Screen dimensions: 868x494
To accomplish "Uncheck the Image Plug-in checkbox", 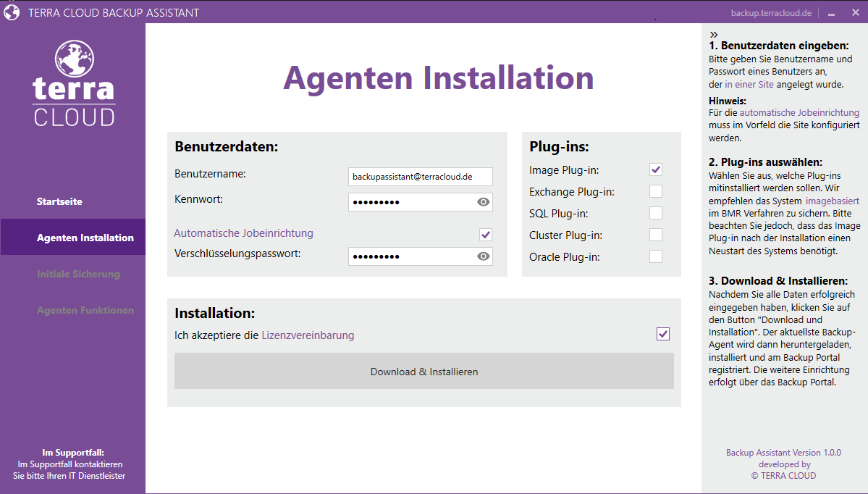I will pos(656,169).
